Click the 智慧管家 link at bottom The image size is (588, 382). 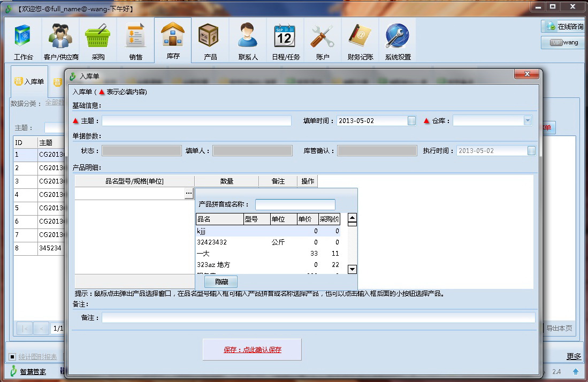point(33,371)
